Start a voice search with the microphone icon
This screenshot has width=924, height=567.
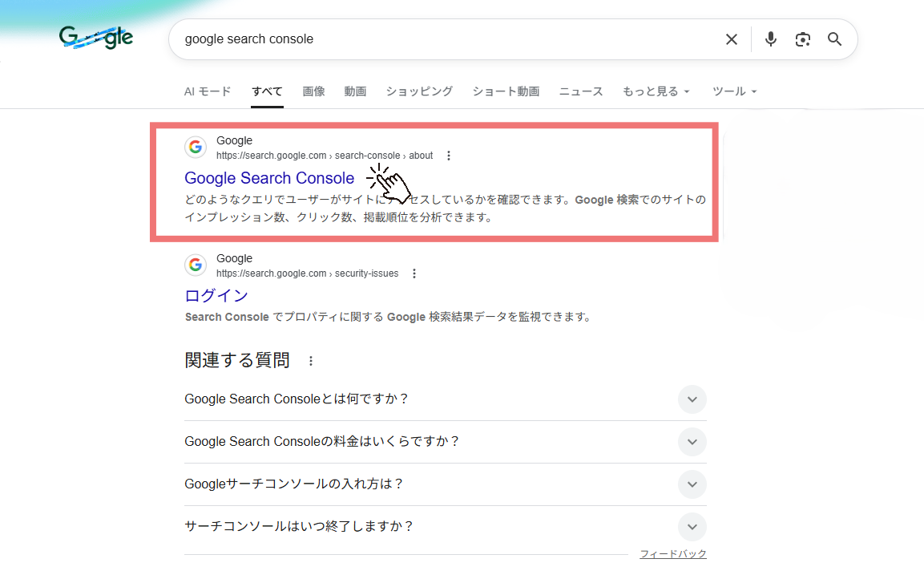tap(770, 38)
